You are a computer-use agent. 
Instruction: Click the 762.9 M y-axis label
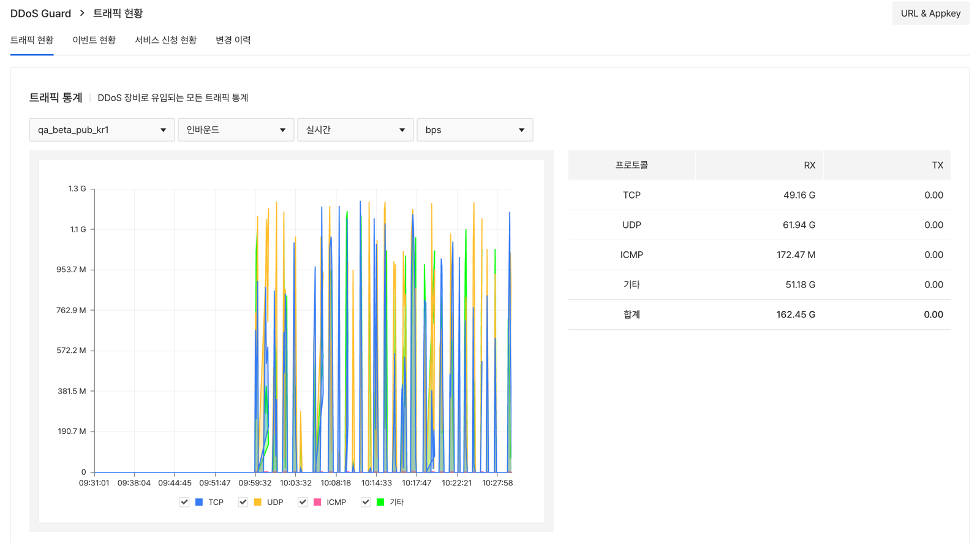click(72, 310)
